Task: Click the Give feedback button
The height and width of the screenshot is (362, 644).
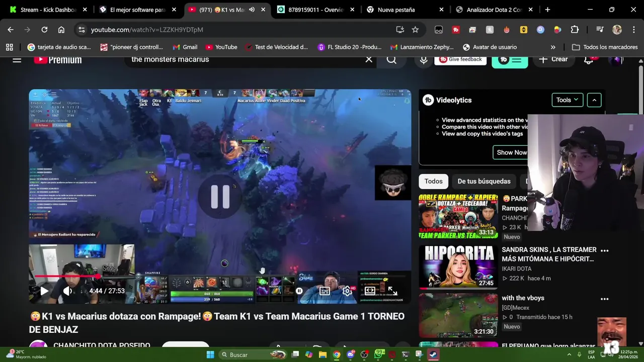Action: [x=460, y=59]
